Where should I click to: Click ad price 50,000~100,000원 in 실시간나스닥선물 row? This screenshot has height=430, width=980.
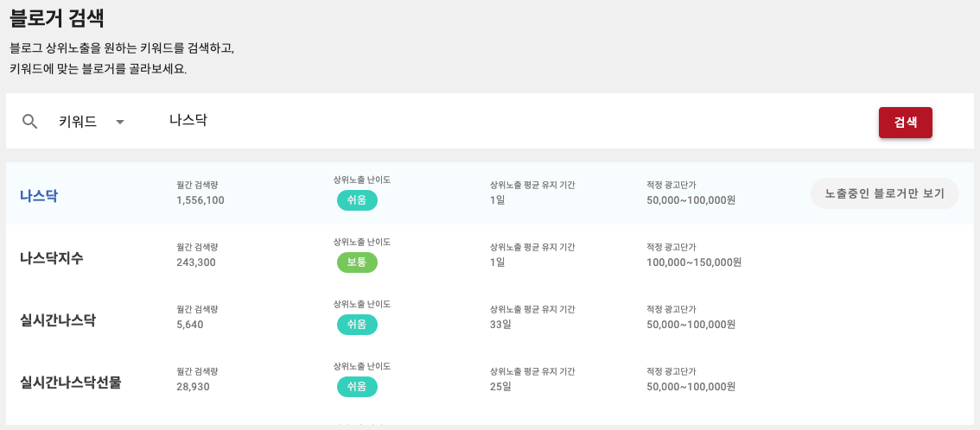pos(690,386)
